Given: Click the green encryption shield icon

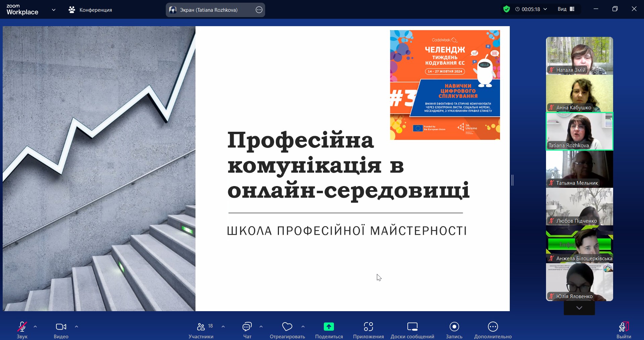Looking at the screenshot, I should pos(506,9).
